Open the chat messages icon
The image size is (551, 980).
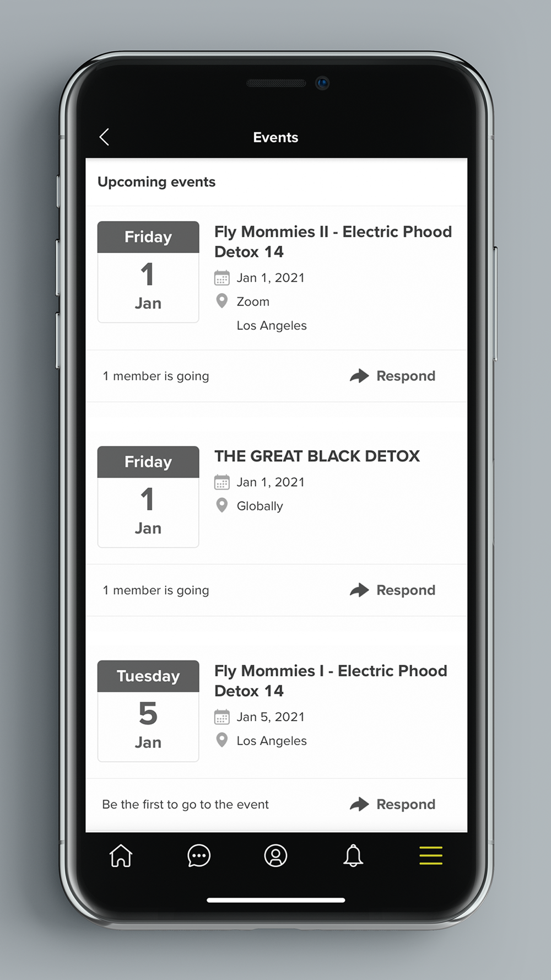pos(198,856)
